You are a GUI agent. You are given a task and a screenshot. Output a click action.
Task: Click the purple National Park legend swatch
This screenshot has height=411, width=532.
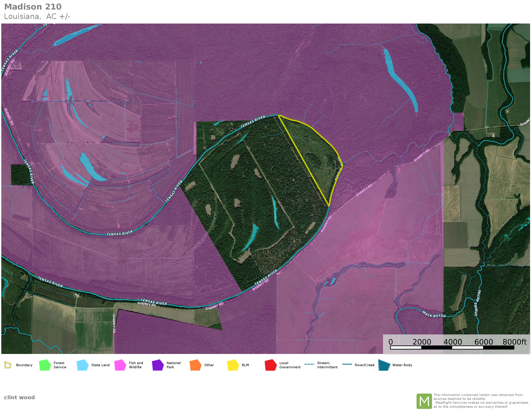158,365
